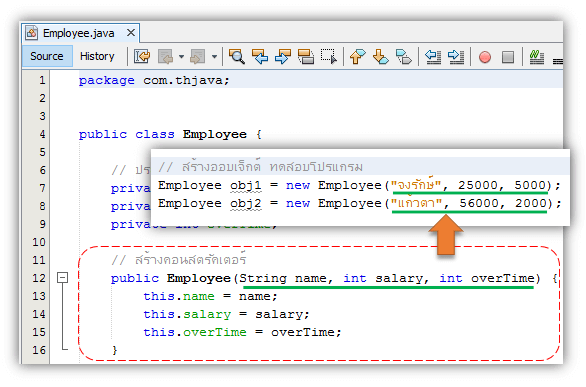Click the Stop Macro Recording square icon

pyautogui.click(x=508, y=57)
